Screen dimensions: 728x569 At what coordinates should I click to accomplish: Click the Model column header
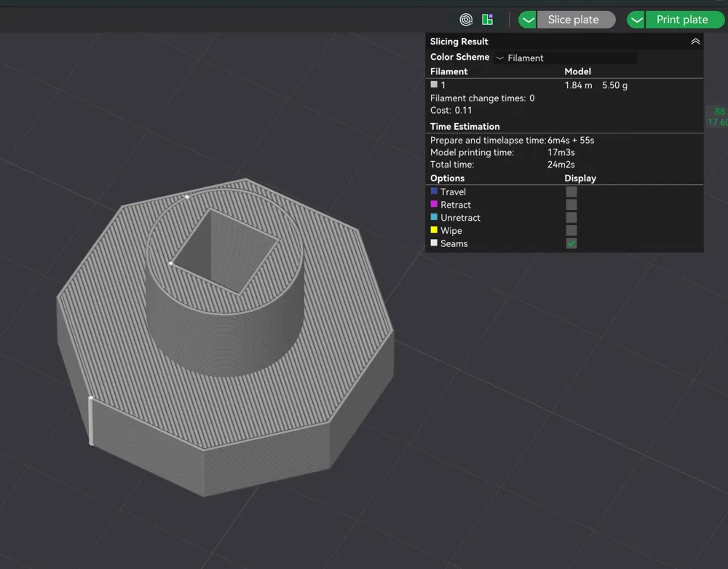coord(577,71)
